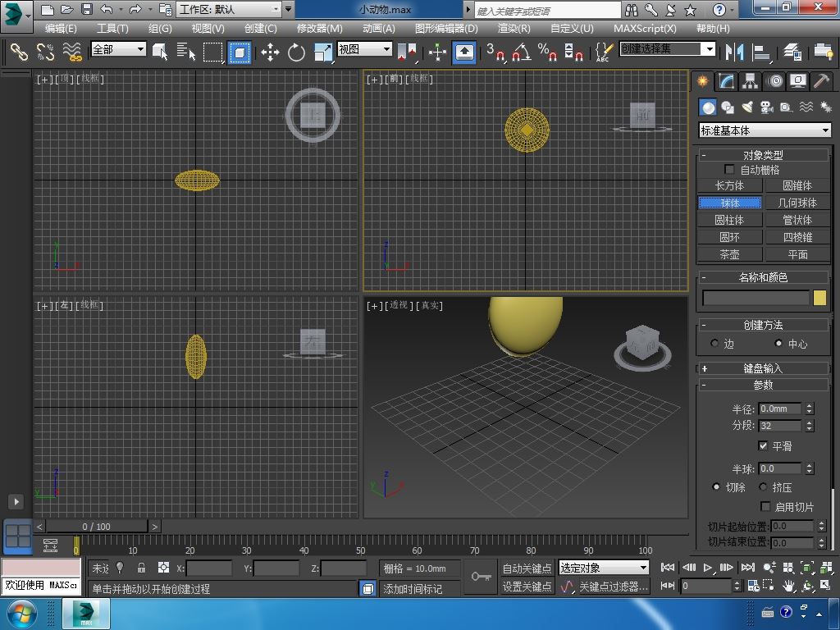Toggle 3D Snaps
The width and height of the screenshot is (840, 630).
496,52
